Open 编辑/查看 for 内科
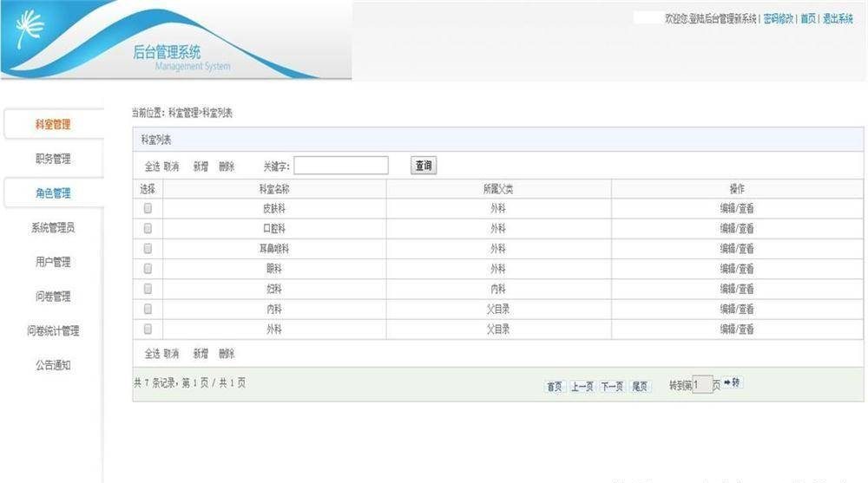Screen dimensions: 868x483 [x=737, y=310]
